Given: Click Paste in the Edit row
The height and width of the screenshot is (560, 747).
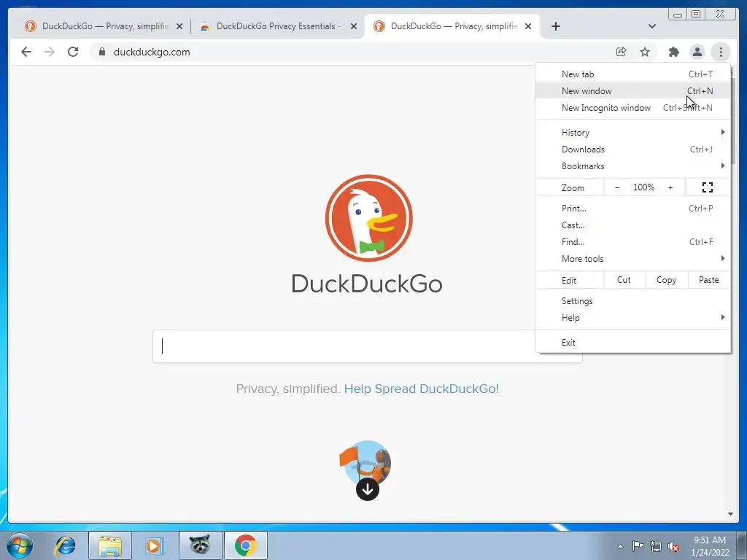Looking at the screenshot, I should [709, 280].
